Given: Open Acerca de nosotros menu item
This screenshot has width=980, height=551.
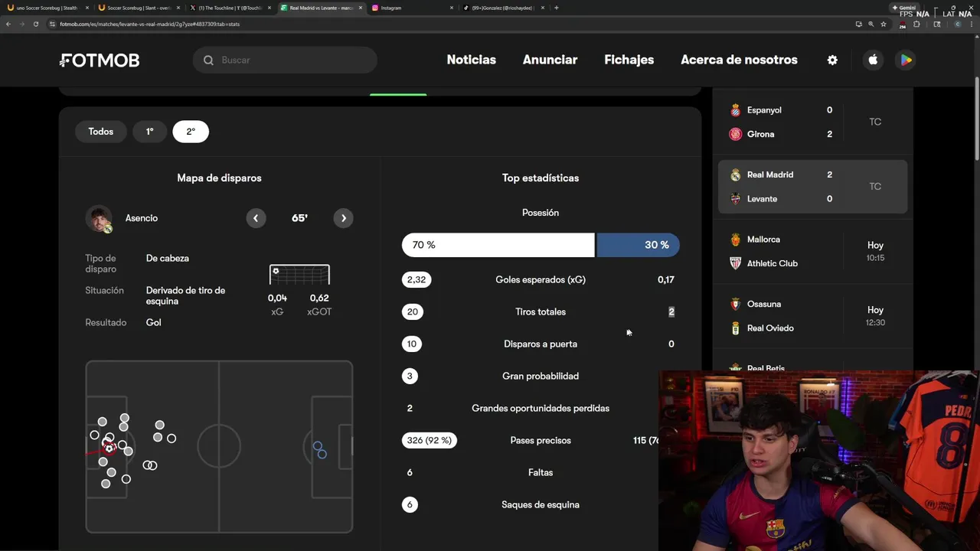Looking at the screenshot, I should [x=739, y=60].
